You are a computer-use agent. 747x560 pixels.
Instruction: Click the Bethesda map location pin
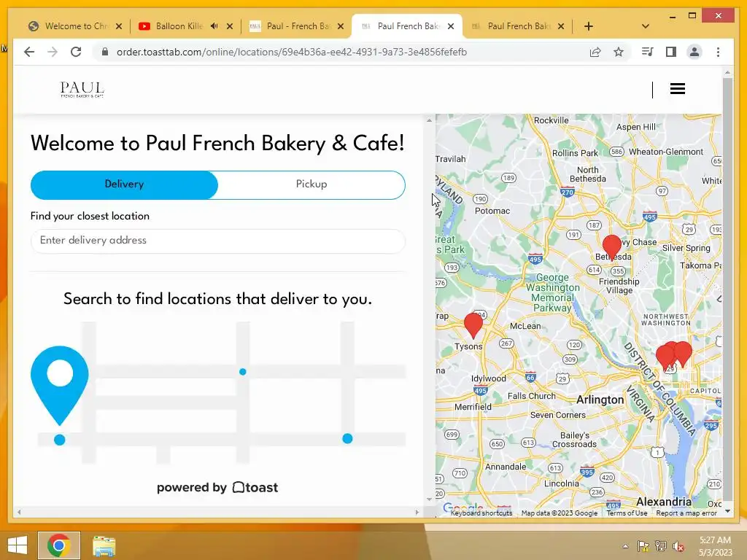612,248
